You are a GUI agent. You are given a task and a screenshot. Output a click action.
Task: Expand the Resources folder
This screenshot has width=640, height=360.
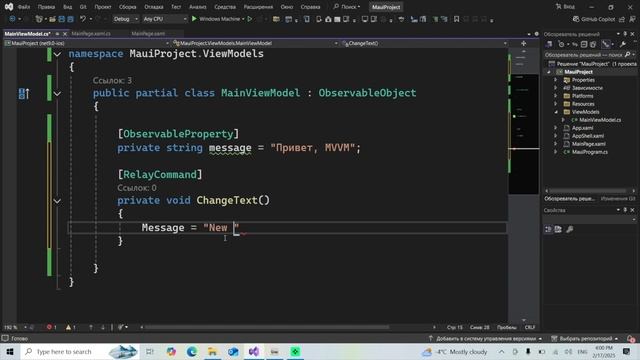pyautogui.click(x=556, y=104)
